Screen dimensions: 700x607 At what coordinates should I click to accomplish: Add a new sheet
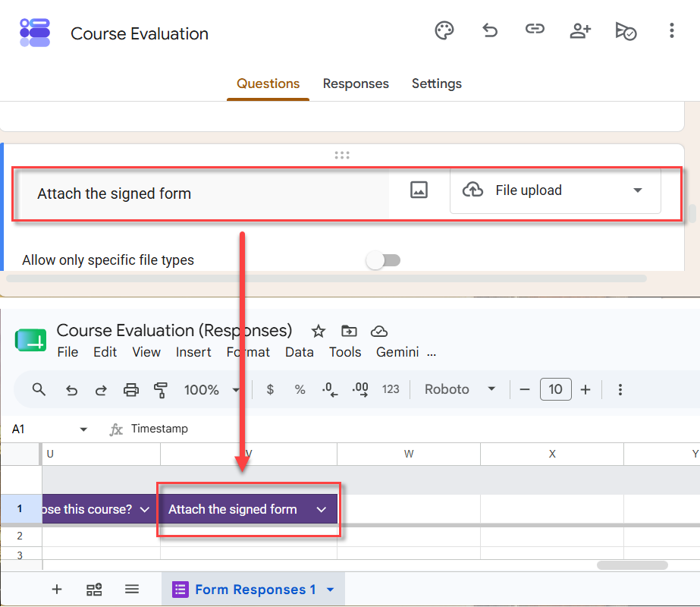[57, 589]
